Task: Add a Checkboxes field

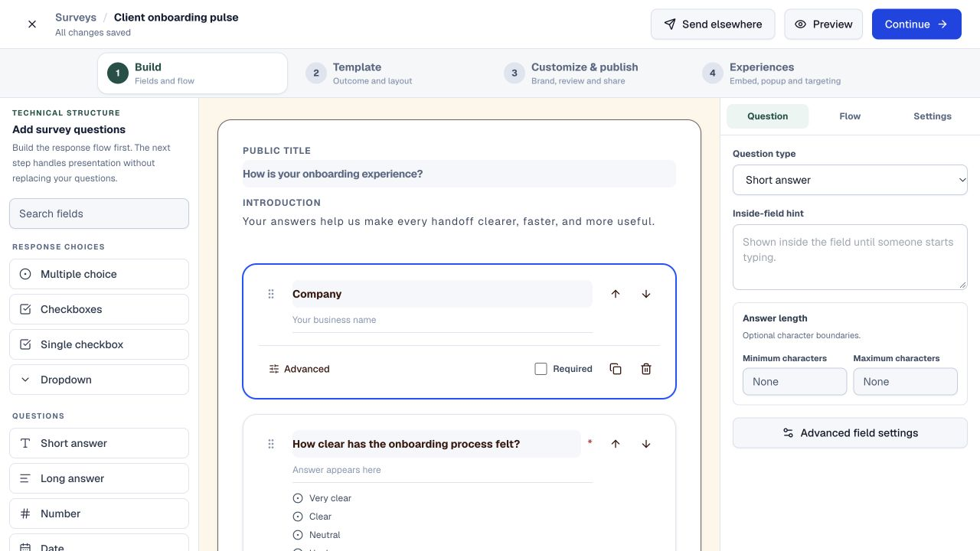Action: click(x=99, y=309)
